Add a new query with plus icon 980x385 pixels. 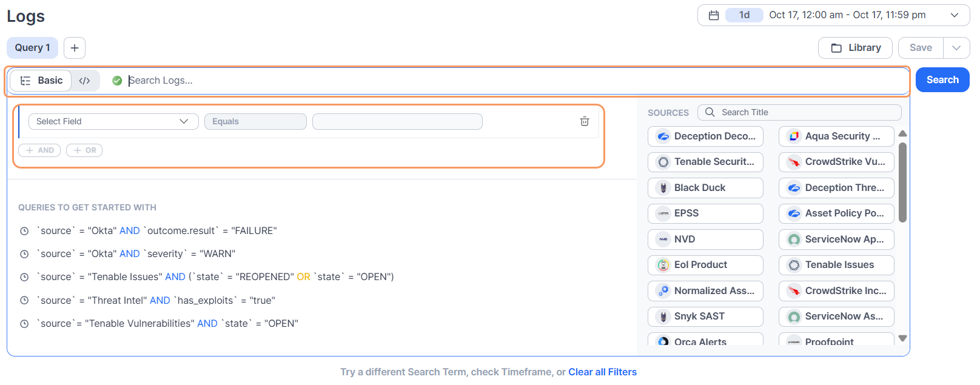75,48
